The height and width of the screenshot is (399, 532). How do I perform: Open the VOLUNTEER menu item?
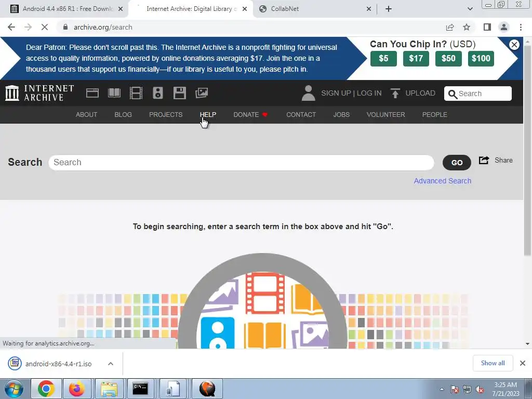click(x=386, y=115)
